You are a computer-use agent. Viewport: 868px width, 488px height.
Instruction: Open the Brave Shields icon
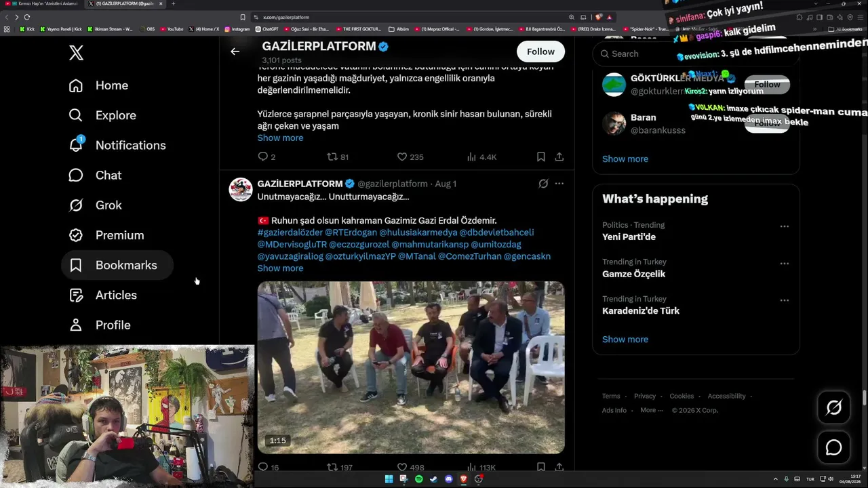point(599,17)
